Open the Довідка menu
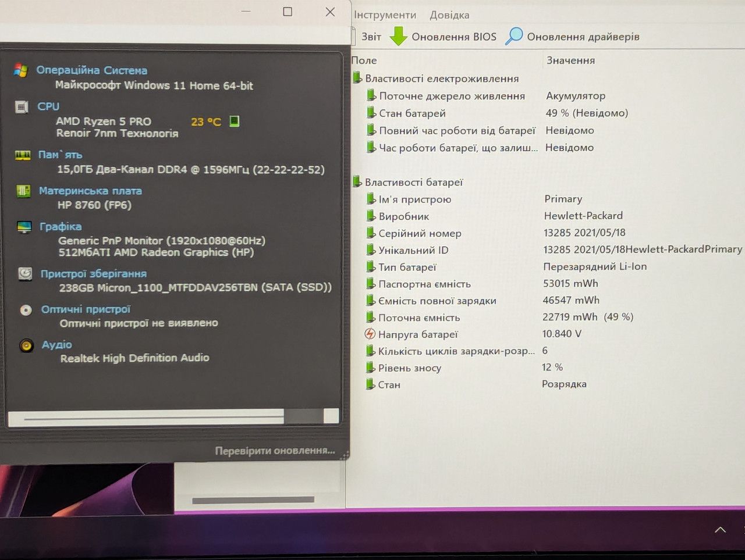Screen dimensions: 745x560 coord(449,15)
